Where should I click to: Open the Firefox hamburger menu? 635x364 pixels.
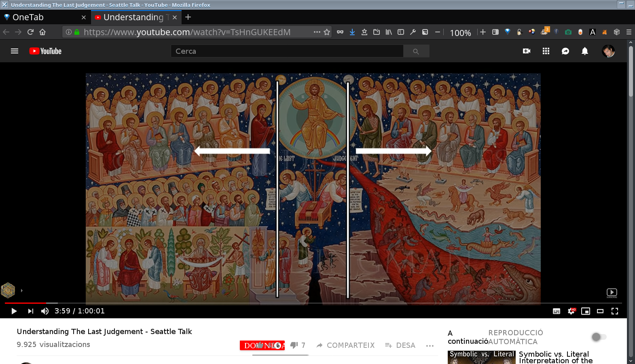tap(629, 32)
